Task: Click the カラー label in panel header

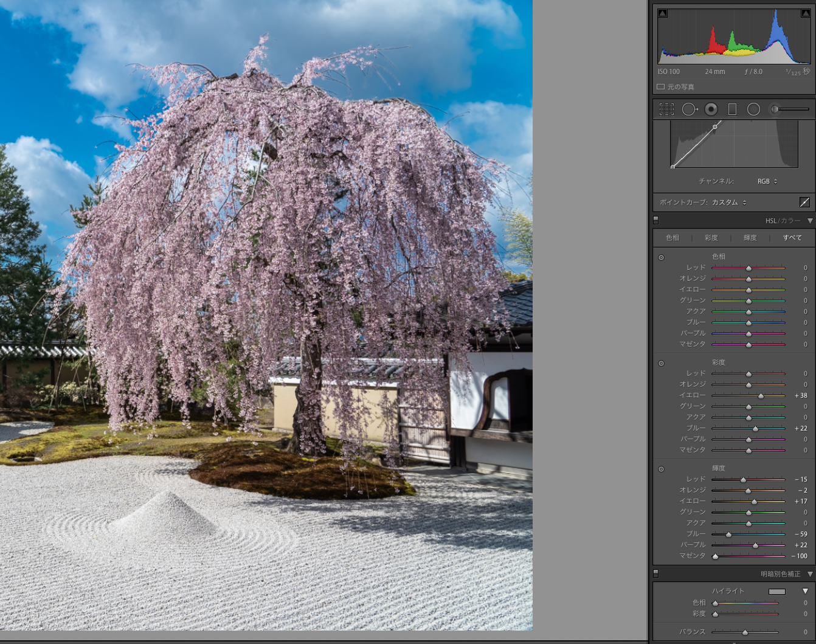Action: (790, 221)
